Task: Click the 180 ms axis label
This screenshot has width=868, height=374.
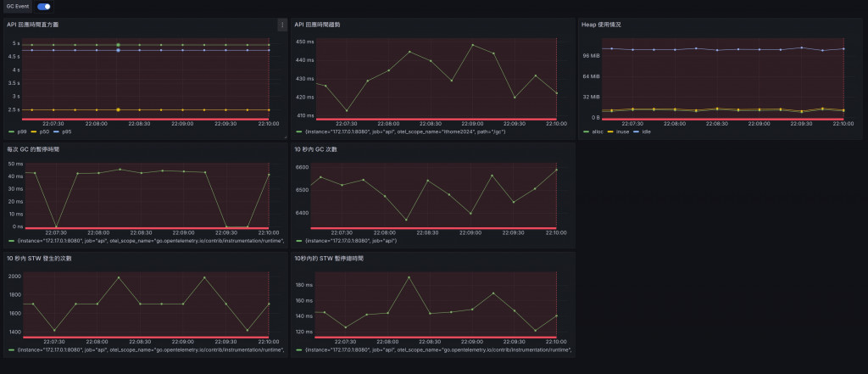Action: [x=305, y=285]
